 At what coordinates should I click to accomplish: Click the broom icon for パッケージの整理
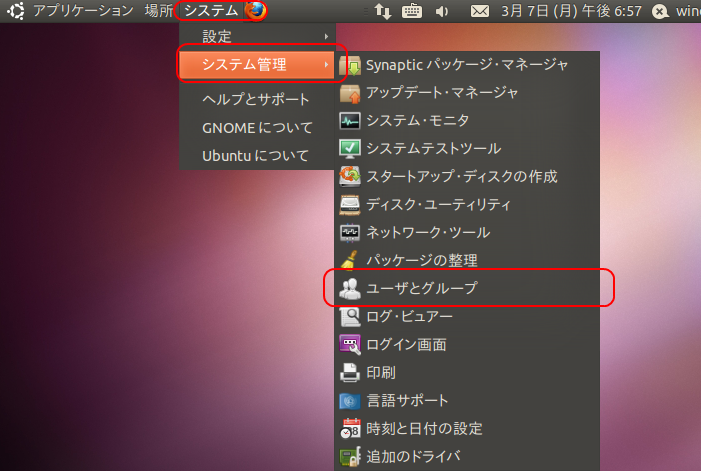click(350, 260)
